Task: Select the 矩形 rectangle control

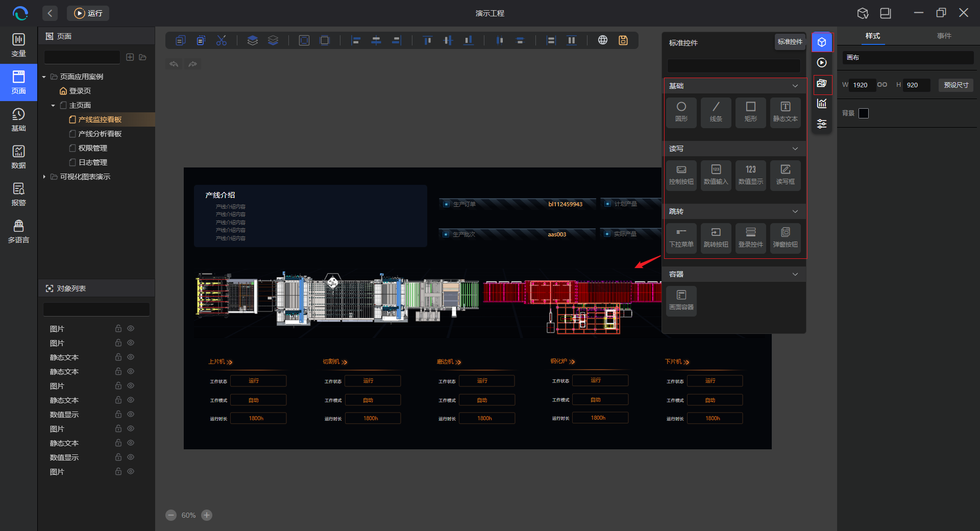Action: point(751,112)
